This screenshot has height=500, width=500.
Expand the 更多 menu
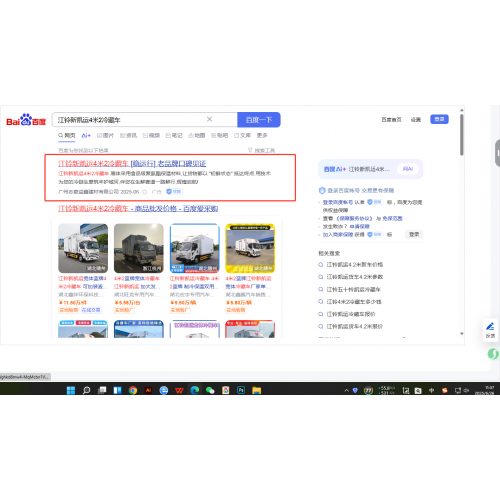click(262, 135)
